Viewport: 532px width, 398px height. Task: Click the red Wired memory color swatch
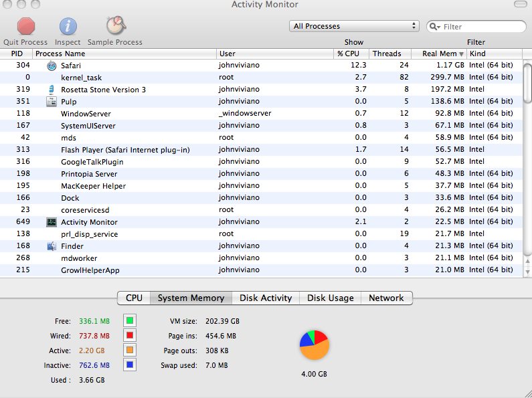(x=130, y=336)
